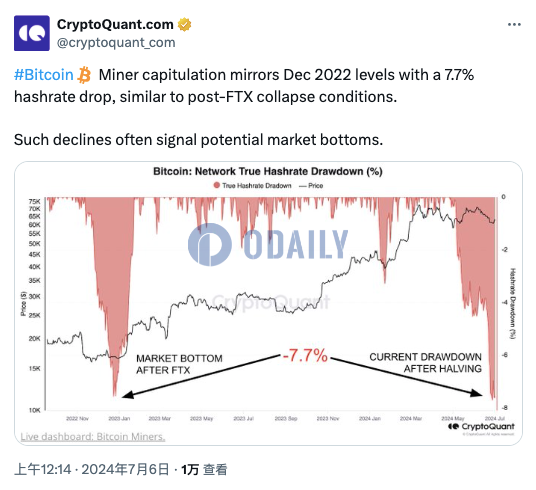Click the CURRENT DRAWDOWN AFTER HALVING label
The width and height of the screenshot is (536, 490).
pyautogui.click(x=425, y=363)
